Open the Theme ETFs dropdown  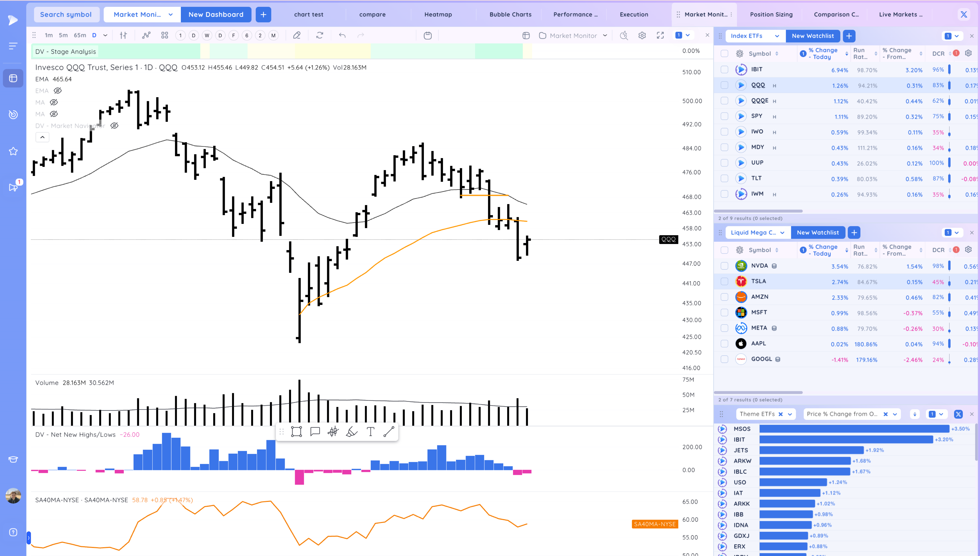(790, 414)
